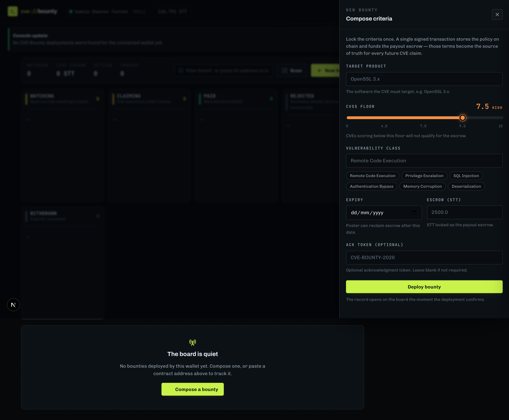Click the 'Compose criteria' panel title
This screenshot has width=509, height=420.
pyautogui.click(x=369, y=19)
